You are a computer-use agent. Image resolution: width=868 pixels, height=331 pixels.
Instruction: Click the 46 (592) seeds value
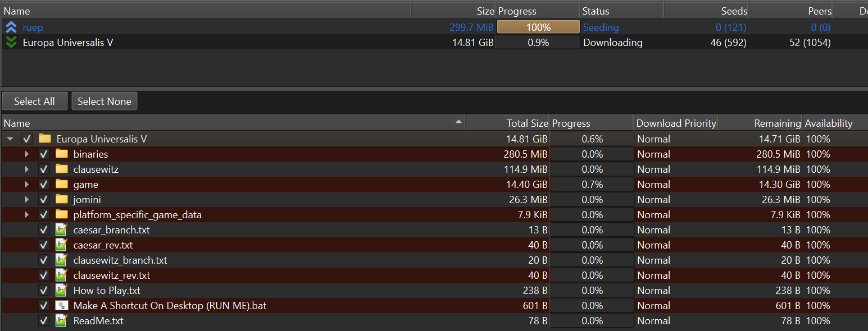click(728, 42)
